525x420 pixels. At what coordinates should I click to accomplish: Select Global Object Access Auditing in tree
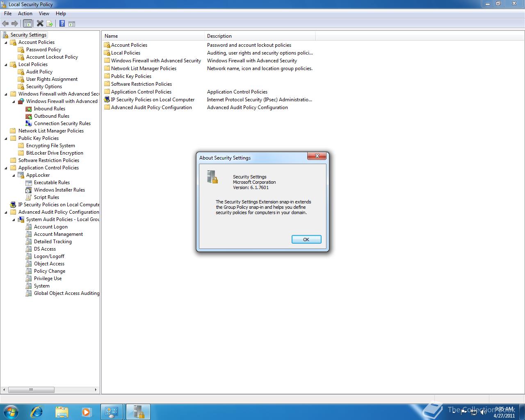click(66, 293)
